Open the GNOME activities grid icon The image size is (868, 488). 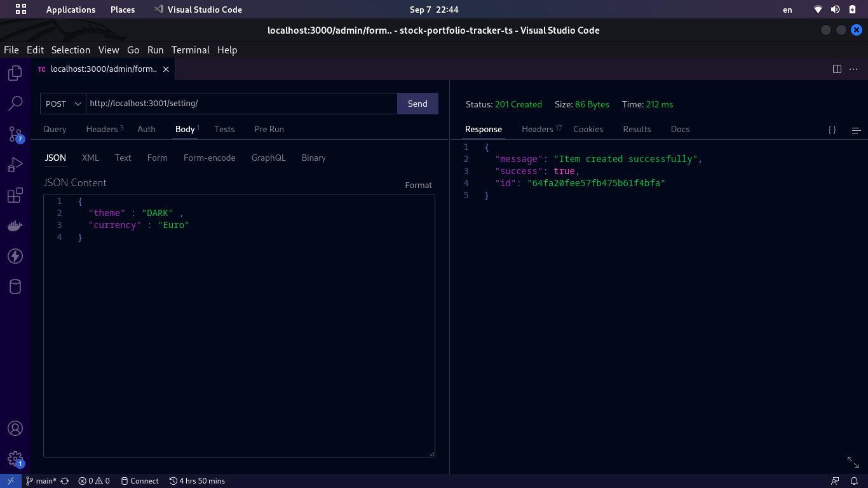pyautogui.click(x=20, y=10)
